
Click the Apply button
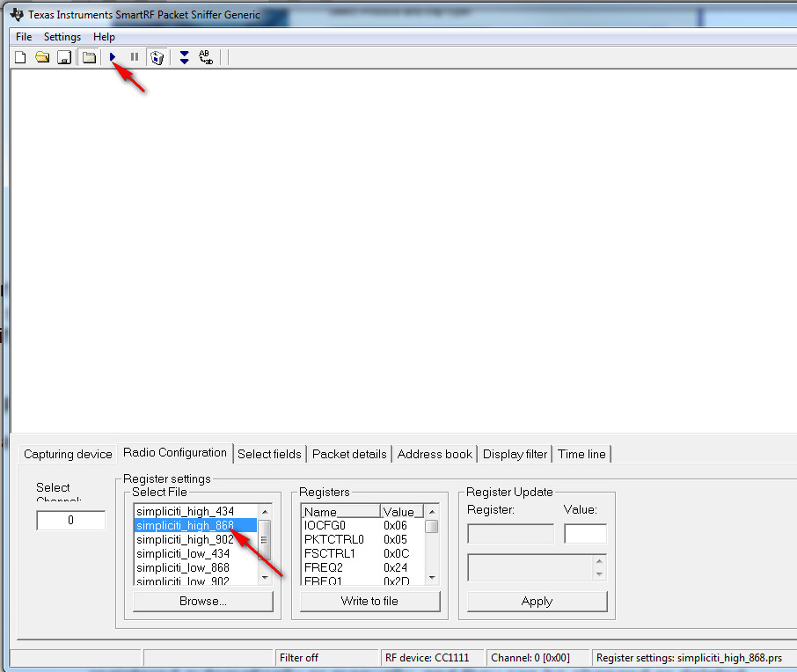coord(537,601)
